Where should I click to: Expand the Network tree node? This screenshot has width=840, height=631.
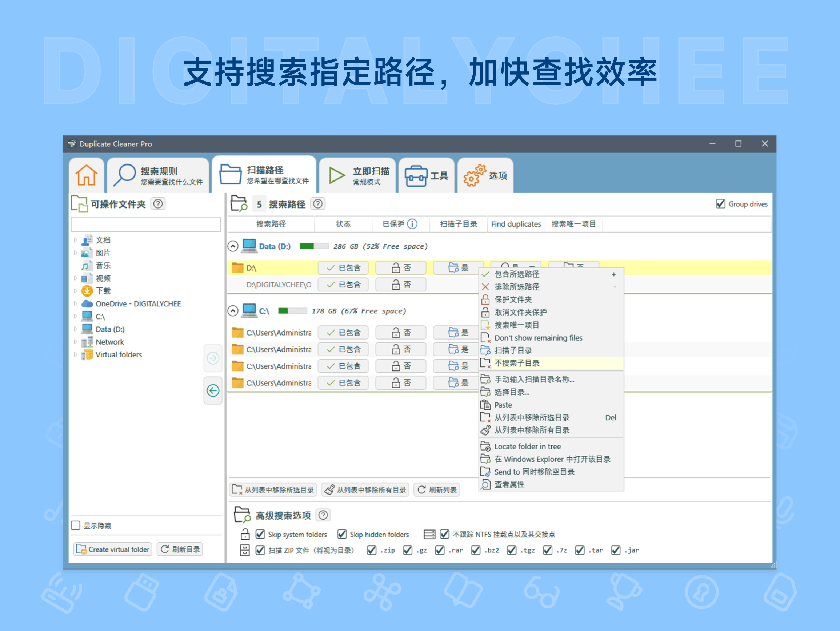pos(76,342)
